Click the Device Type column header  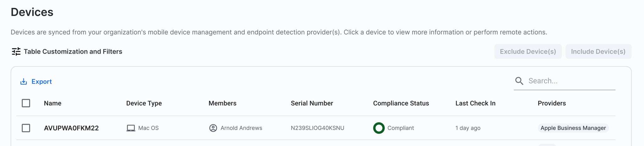point(144,103)
